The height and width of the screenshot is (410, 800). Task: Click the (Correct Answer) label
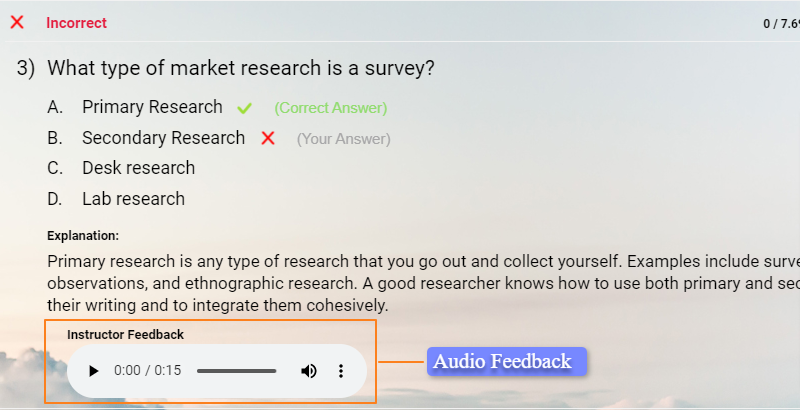tap(330, 108)
